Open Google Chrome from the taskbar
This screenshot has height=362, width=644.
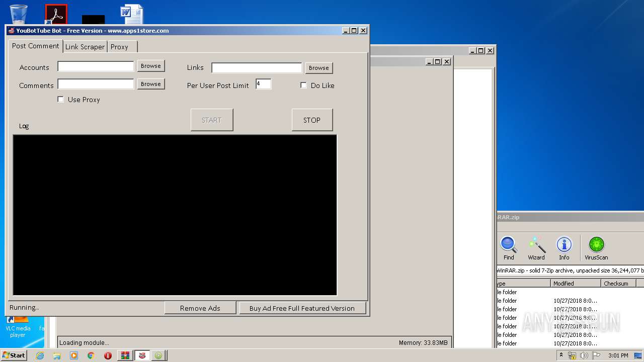pyautogui.click(x=91, y=355)
